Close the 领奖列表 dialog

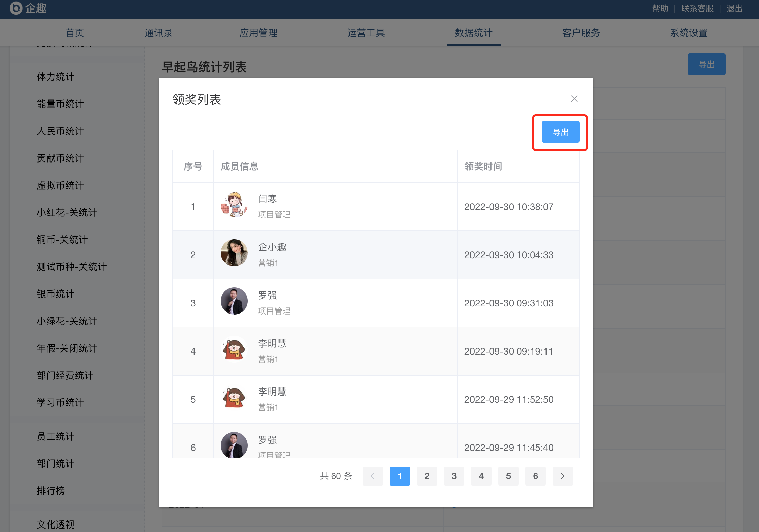574,99
